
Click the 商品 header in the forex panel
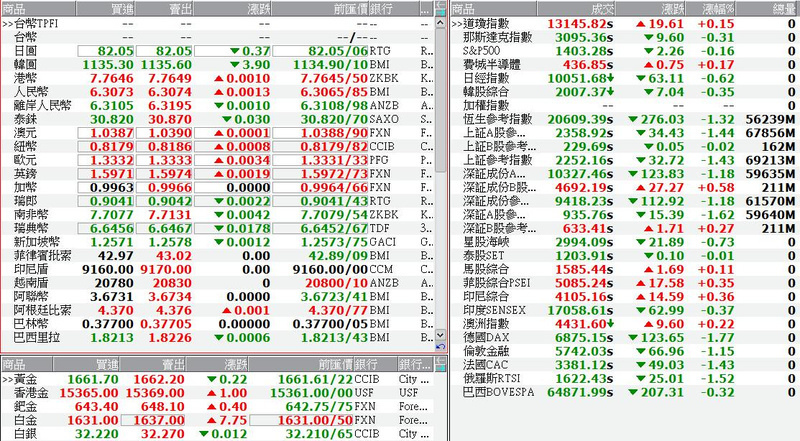tap(38, 9)
